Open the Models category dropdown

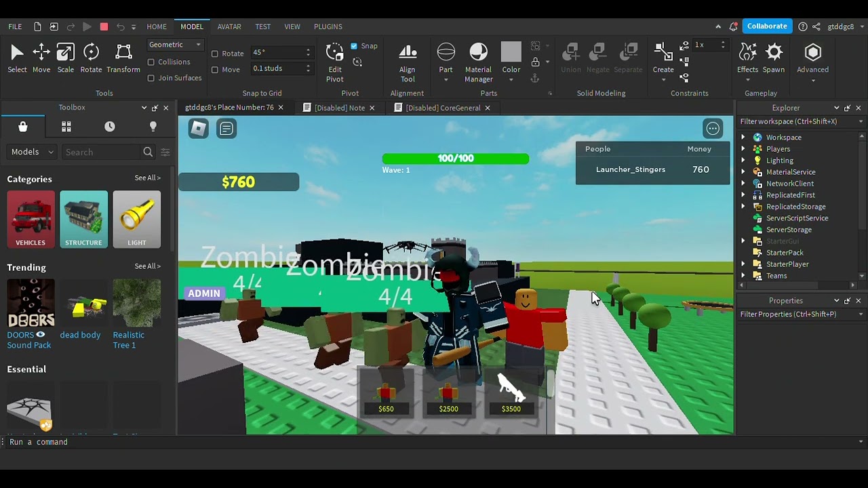pyautogui.click(x=32, y=152)
